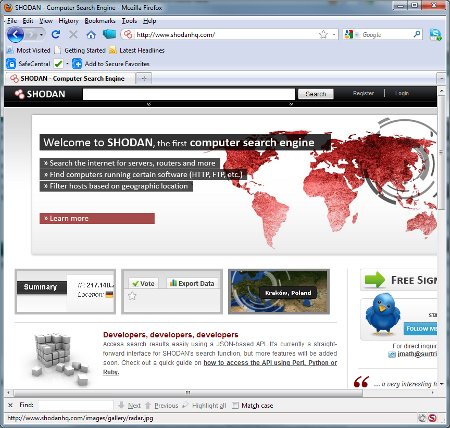
Task: Select the SHODAN - Computer Search Engine tab
Action: (70, 79)
